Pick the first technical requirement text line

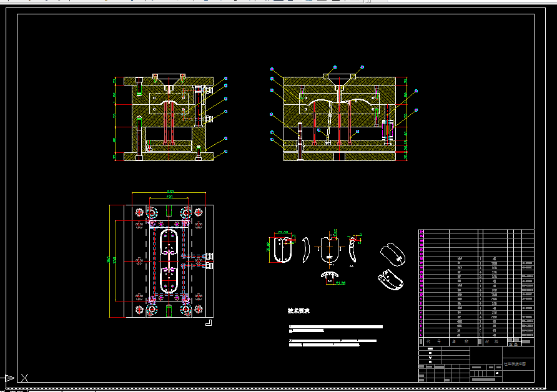pyautogui.click(x=336, y=326)
